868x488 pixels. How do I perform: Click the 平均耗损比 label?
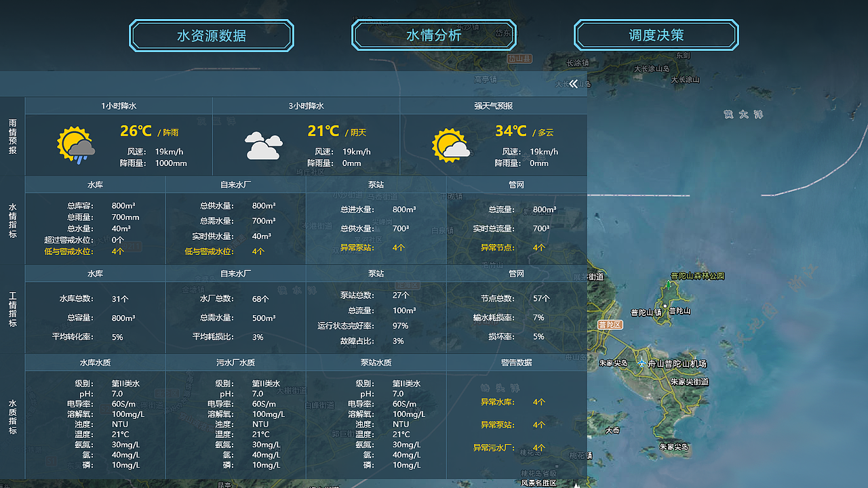pyautogui.click(x=213, y=337)
